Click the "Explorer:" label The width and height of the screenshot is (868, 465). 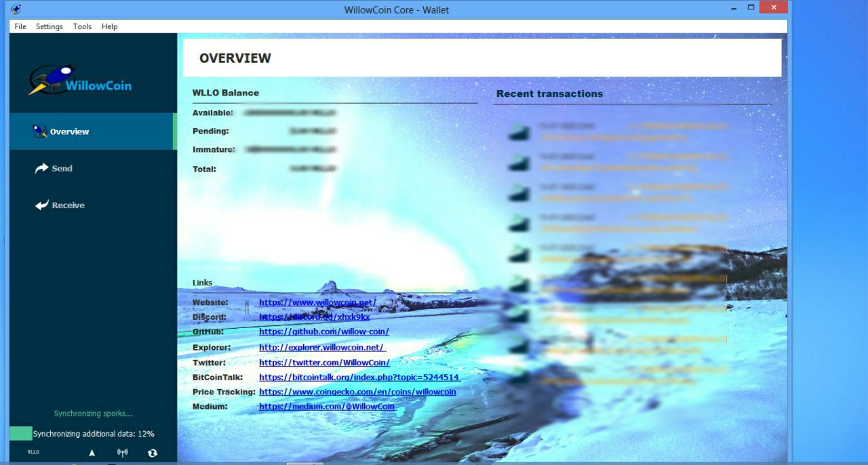coord(212,347)
